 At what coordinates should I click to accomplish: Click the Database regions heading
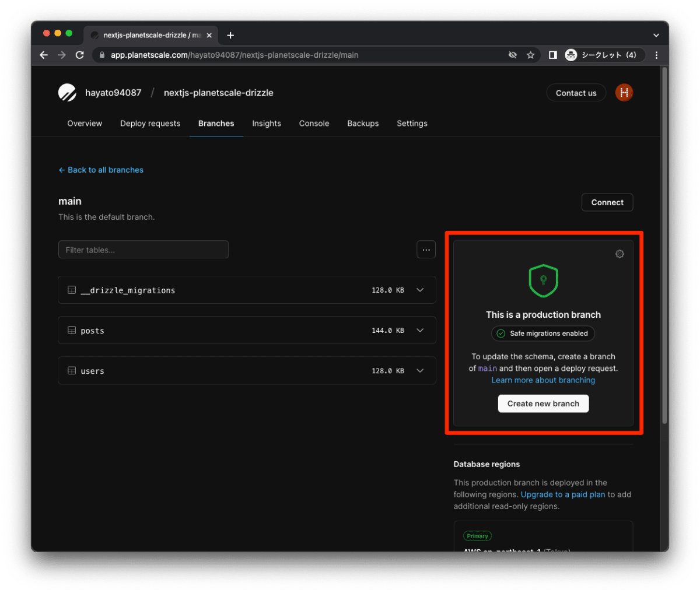pyautogui.click(x=487, y=464)
